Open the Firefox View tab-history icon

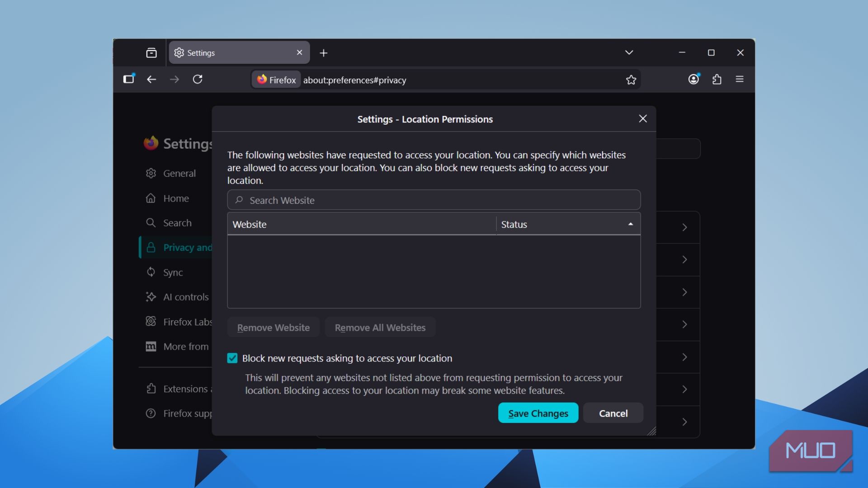point(151,53)
